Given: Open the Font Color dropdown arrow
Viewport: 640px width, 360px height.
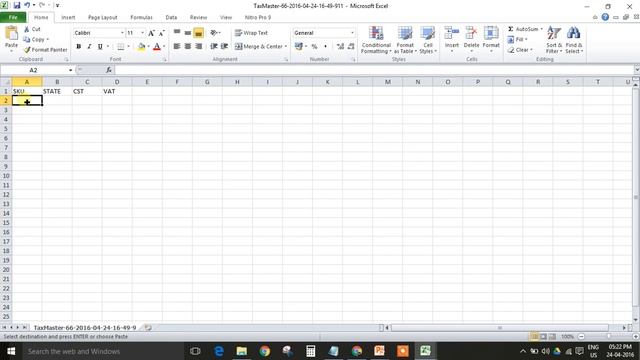Looking at the screenshot, I should pos(164,47).
